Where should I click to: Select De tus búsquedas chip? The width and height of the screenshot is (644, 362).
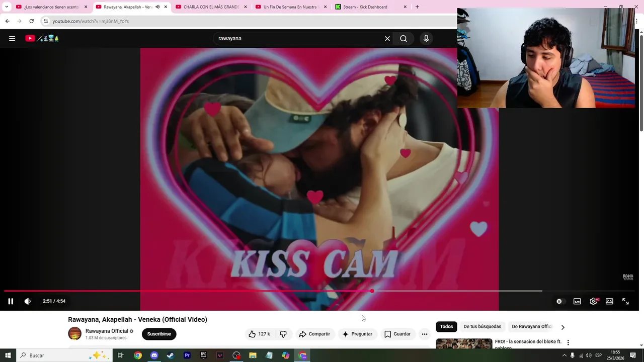482,327
